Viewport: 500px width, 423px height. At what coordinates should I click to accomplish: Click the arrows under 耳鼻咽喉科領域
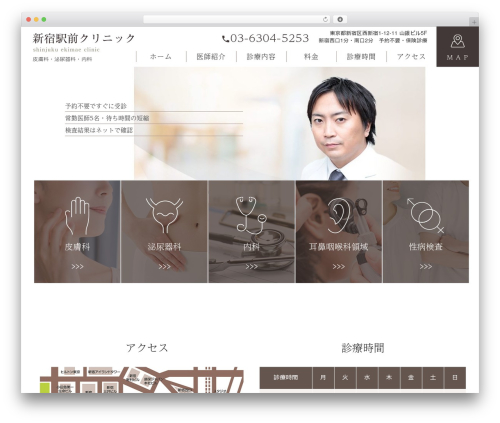click(x=339, y=266)
